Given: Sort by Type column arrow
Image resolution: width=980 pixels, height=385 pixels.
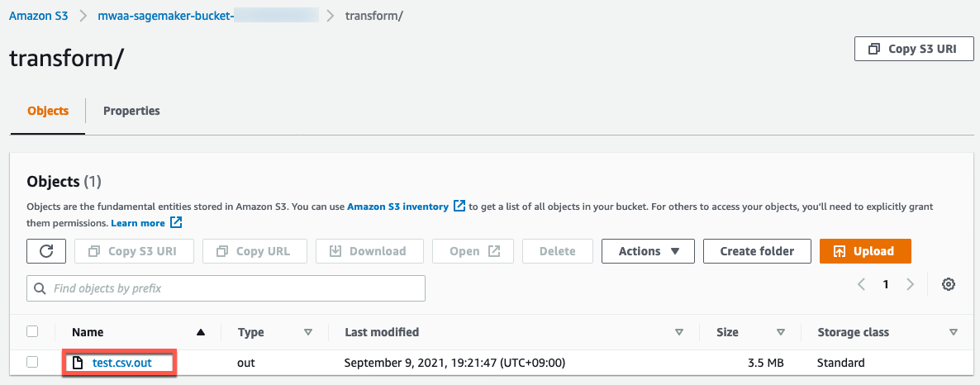Looking at the screenshot, I should (x=308, y=332).
